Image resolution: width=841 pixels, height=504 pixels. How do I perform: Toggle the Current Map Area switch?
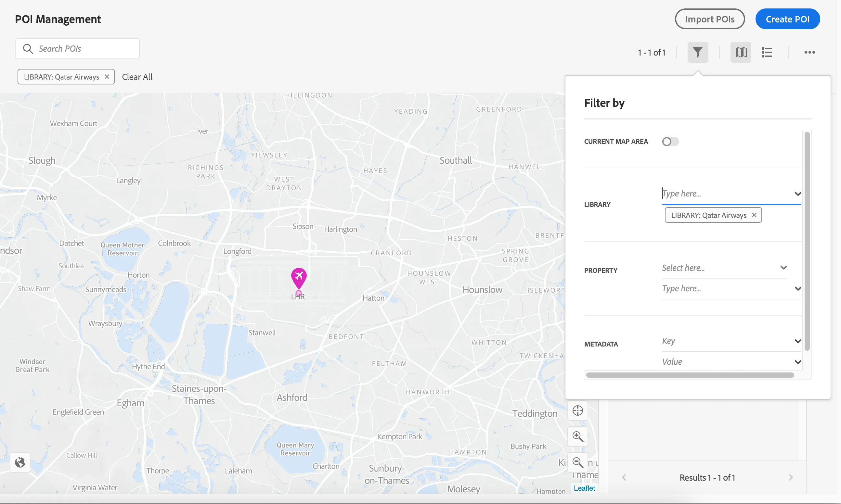coord(670,142)
